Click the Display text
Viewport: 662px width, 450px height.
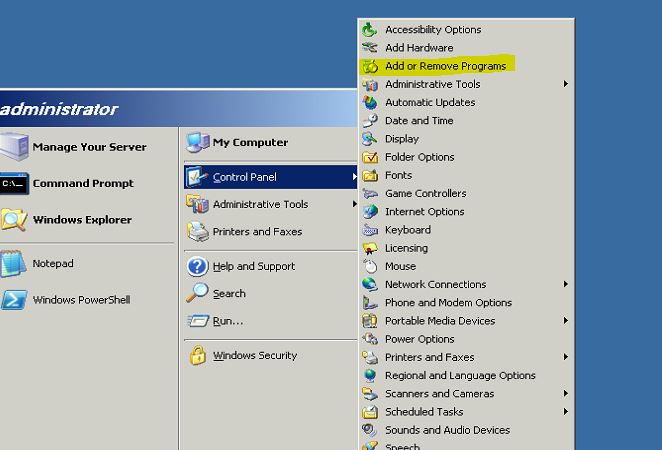tap(402, 139)
